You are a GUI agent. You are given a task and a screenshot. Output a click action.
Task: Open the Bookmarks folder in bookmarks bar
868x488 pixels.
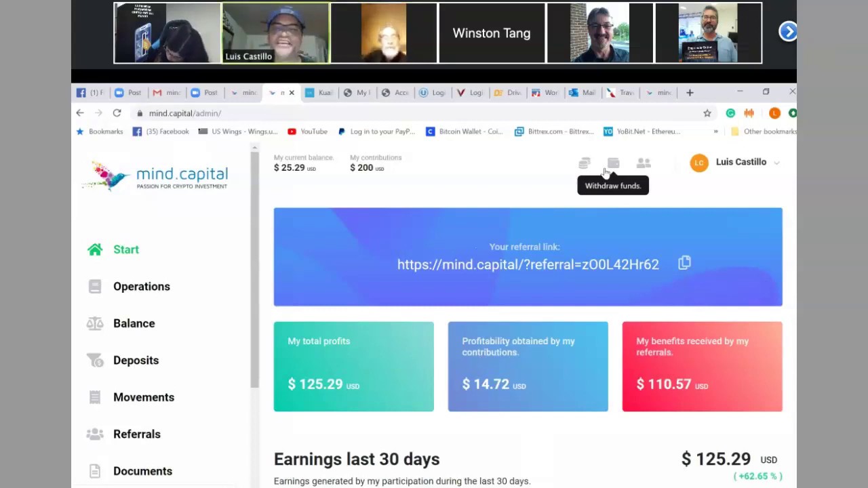pyautogui.click(x=100, y=131)
